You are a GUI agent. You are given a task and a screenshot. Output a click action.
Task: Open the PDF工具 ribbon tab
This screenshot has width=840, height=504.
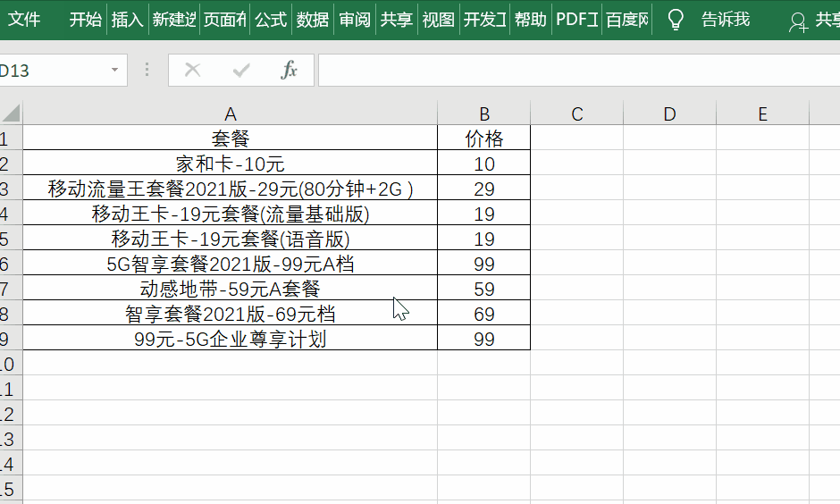[x=576, y=20]
